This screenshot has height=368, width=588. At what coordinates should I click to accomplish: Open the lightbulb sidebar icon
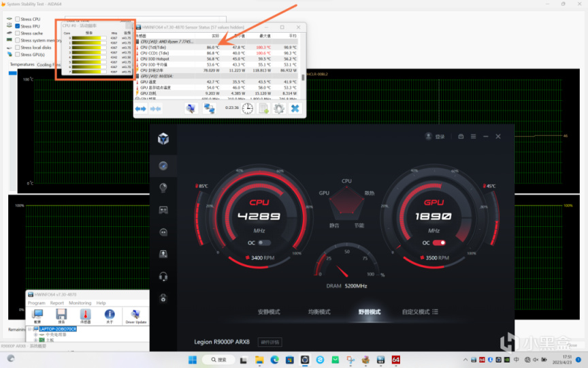[163, 187]
